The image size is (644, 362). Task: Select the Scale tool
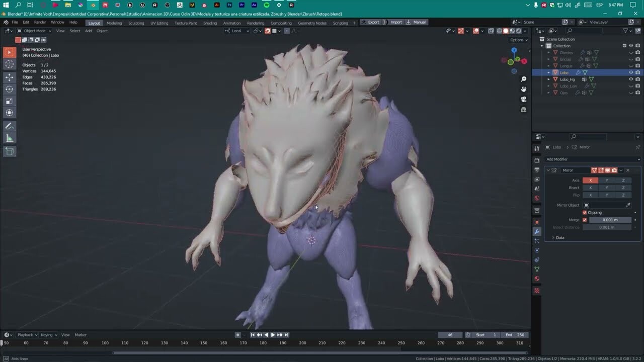coord(9,101)
